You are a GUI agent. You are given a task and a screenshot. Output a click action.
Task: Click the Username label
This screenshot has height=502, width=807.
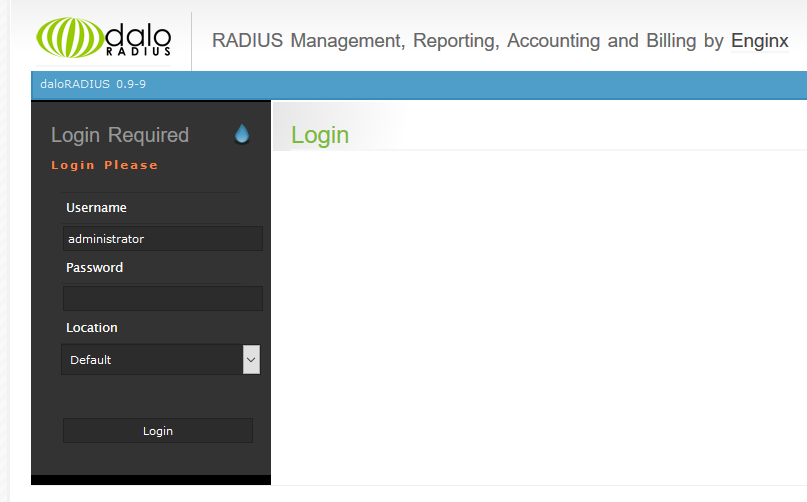click(96, 208)
